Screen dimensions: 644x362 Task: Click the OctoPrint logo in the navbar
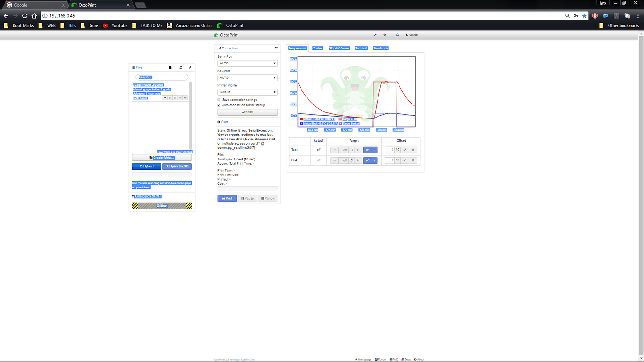226,35
